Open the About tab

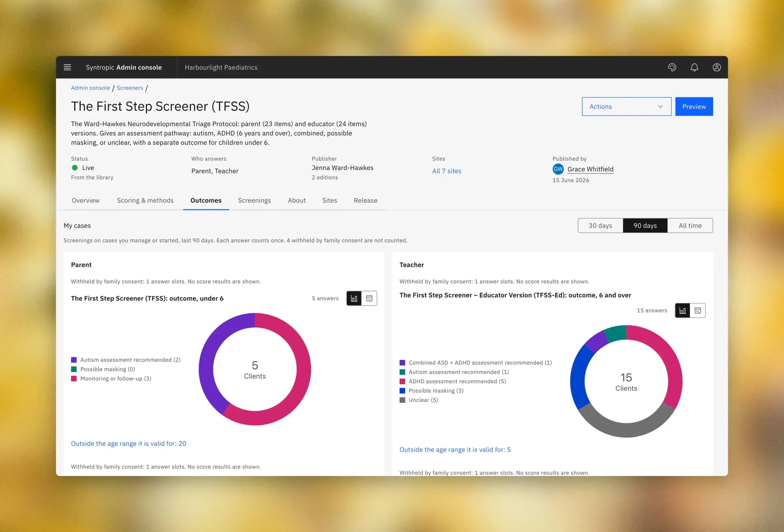click(x=297, y=201)
